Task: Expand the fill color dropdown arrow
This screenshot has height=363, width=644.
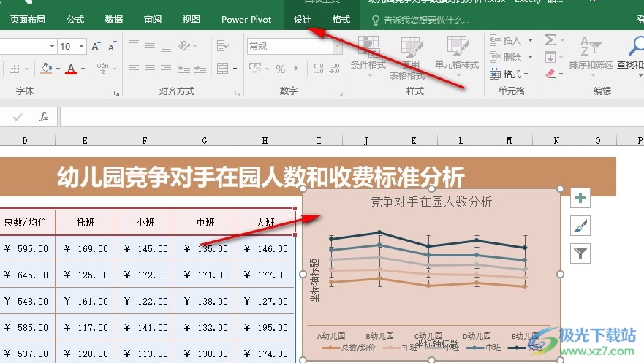Action: 58,69
